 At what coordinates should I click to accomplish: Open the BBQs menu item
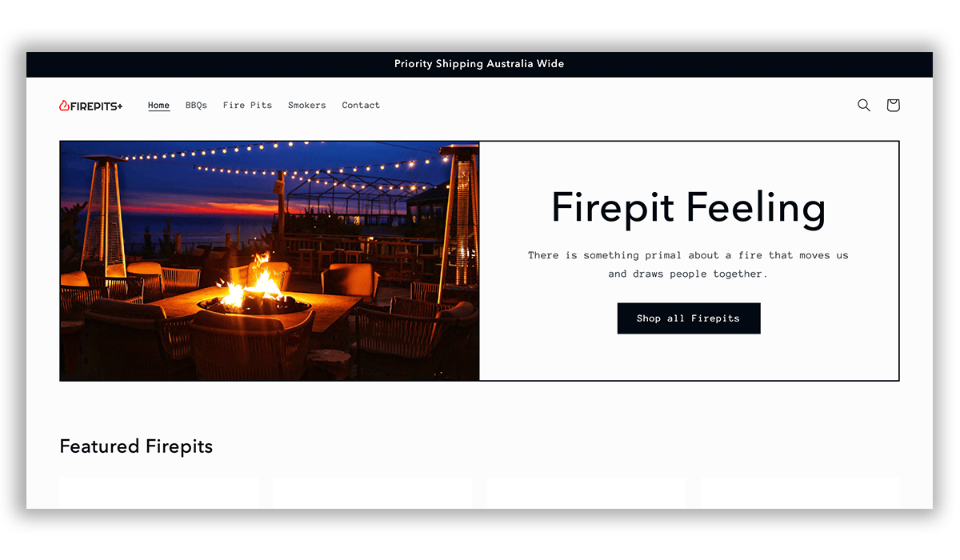(196, 106)
